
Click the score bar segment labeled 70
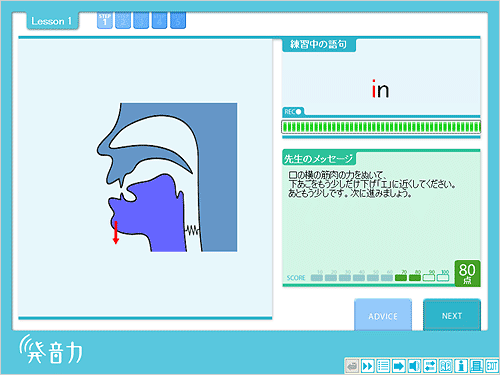(x=401, y=277)
